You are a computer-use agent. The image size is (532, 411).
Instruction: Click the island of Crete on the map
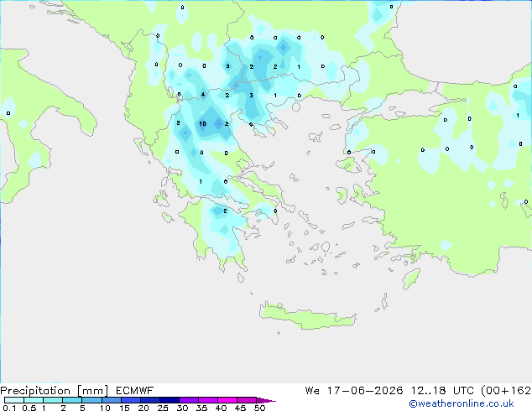(x=307, y=316)
